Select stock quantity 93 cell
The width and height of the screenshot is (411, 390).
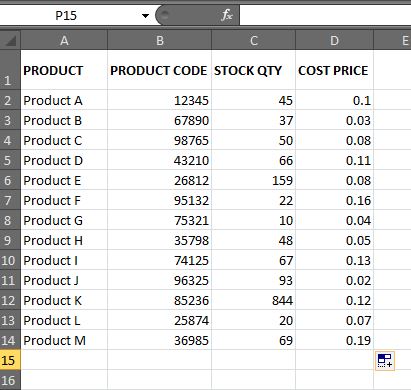click(x=253, y=280)
